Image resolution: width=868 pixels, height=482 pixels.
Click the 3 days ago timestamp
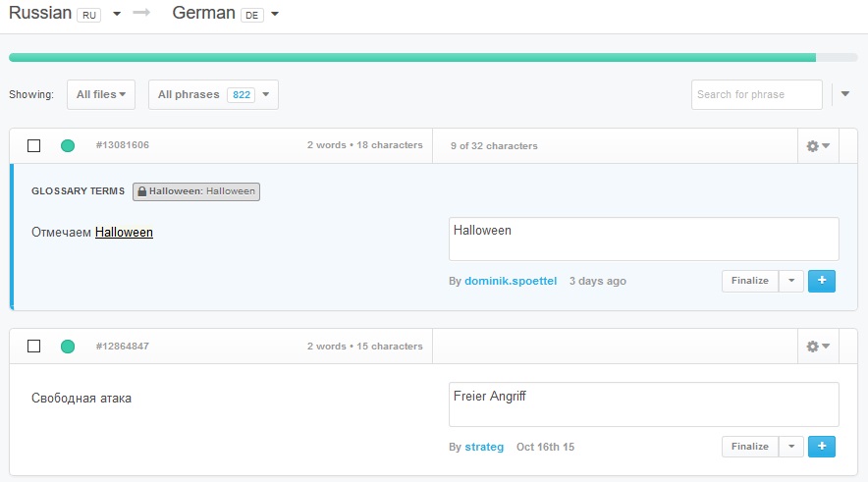598,281
